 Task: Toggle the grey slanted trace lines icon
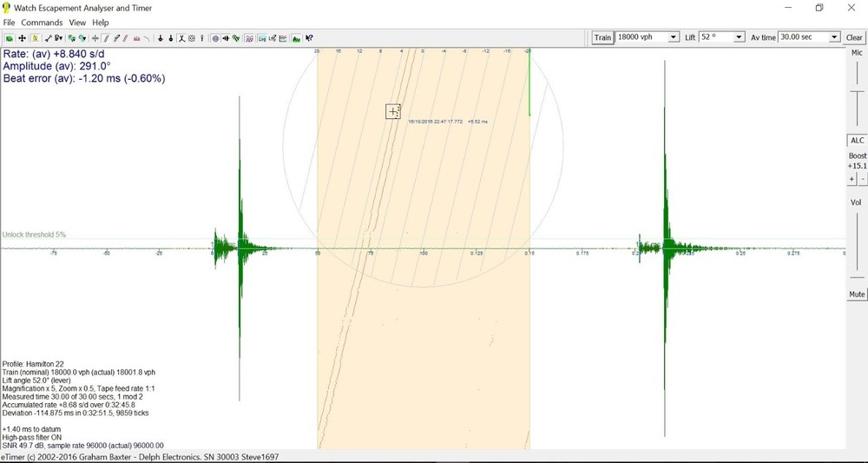tap(106, 38)
